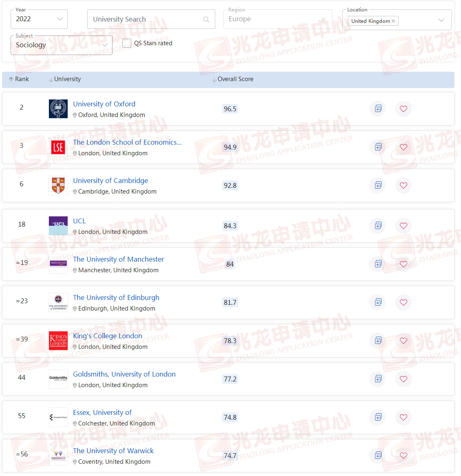Favorite University of Oxford with the heart icon

(404, 109)
